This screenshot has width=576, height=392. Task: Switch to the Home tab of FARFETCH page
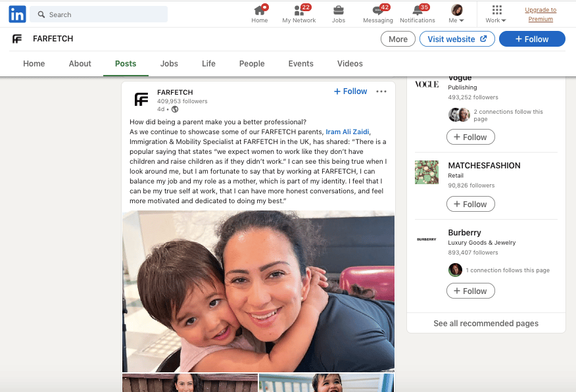[x=34, y=64]
